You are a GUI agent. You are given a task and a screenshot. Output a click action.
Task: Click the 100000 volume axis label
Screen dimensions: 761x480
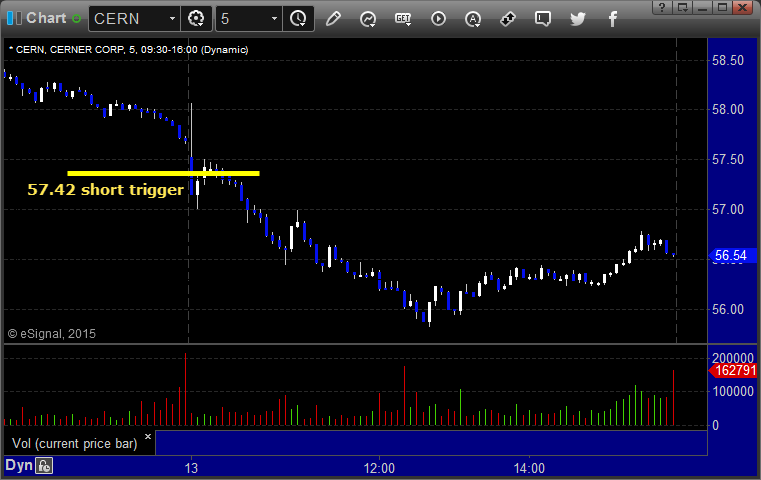point(733,391)
